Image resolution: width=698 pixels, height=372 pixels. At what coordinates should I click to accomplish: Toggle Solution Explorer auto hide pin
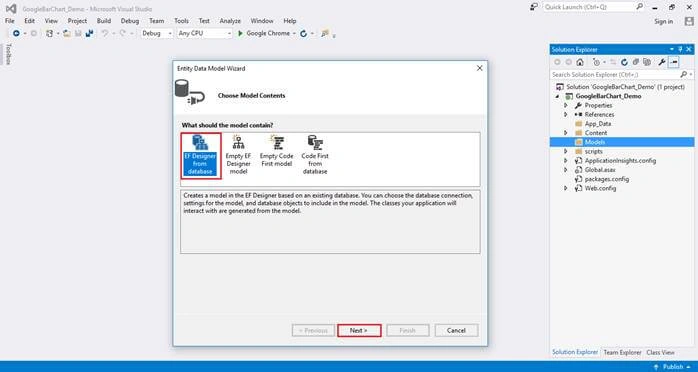(680, 49)
